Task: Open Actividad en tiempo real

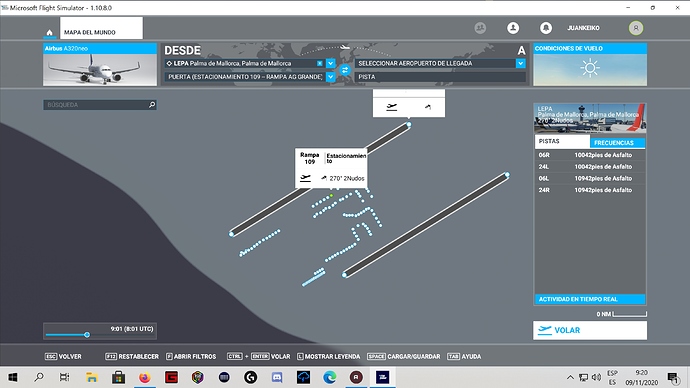Action: 590,299
